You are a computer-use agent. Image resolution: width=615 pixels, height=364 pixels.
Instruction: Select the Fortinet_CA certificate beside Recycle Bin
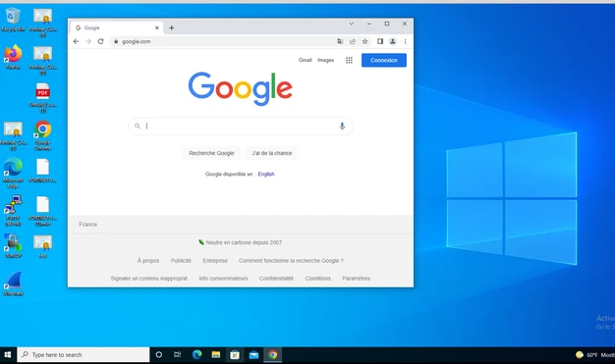[43, 23]
